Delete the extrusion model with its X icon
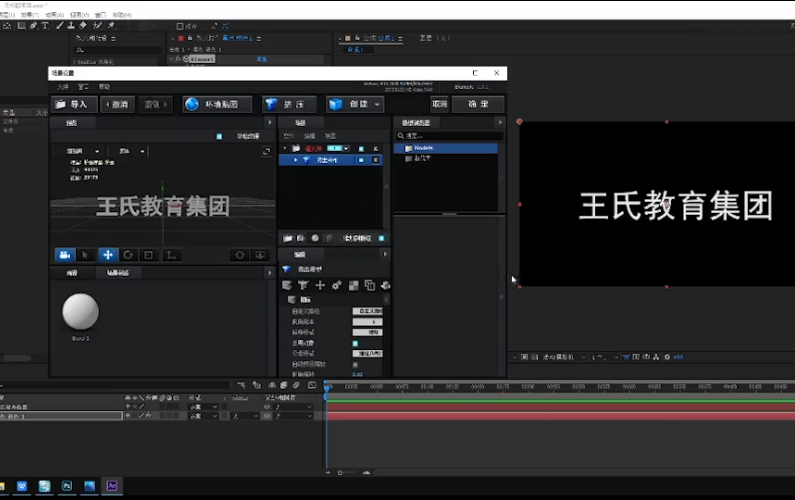Image resolution: width=795 pixels, height=500 pixels. 376,160
